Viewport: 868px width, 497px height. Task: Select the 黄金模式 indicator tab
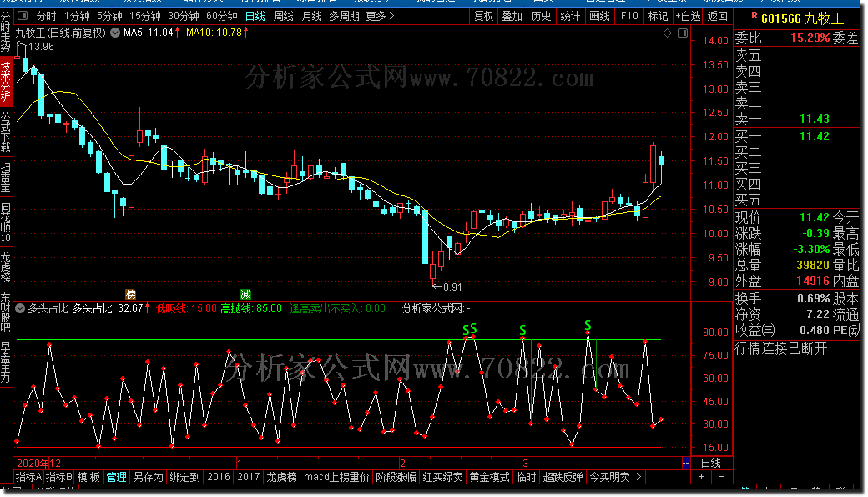(x=489, y=476)
